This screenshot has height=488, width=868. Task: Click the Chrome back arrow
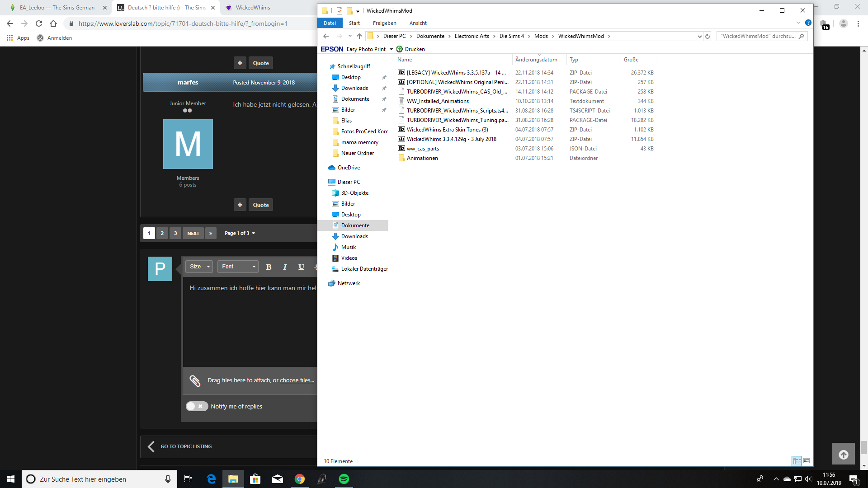[10, 23]
